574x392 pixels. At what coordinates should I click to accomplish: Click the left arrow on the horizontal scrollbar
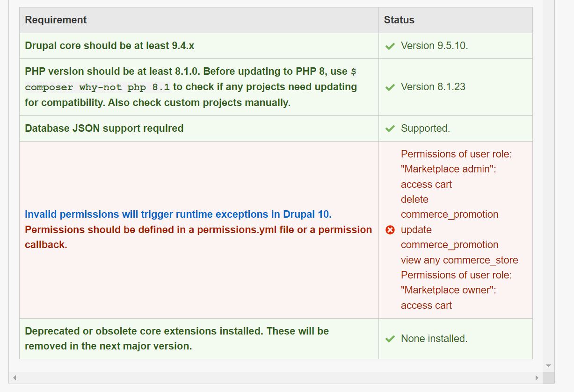[15, 377]
